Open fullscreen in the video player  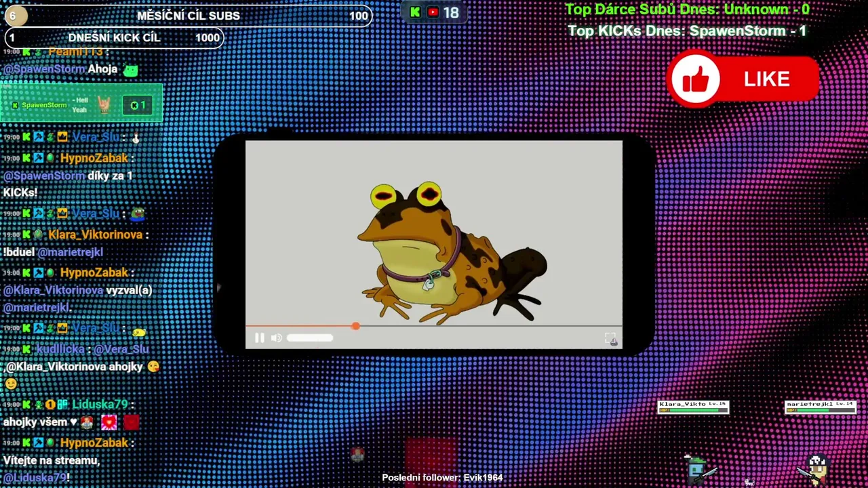pos(611,339)
